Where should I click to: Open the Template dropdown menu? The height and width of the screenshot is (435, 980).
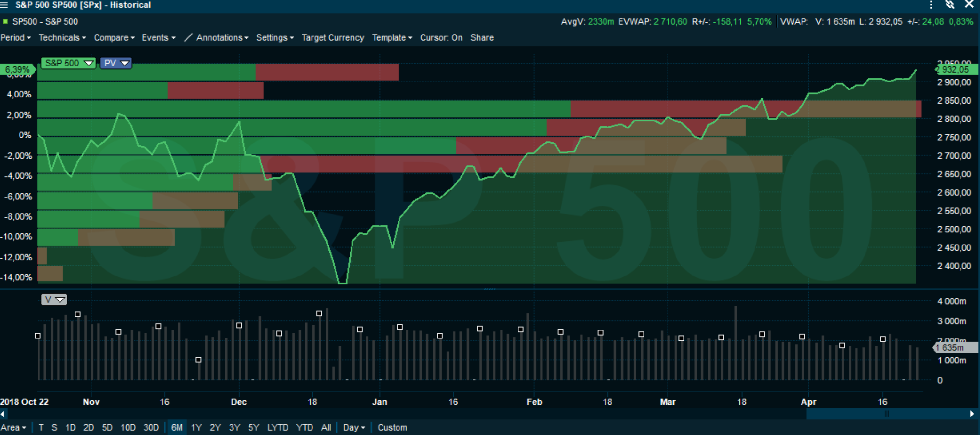(x=392, y=38)
